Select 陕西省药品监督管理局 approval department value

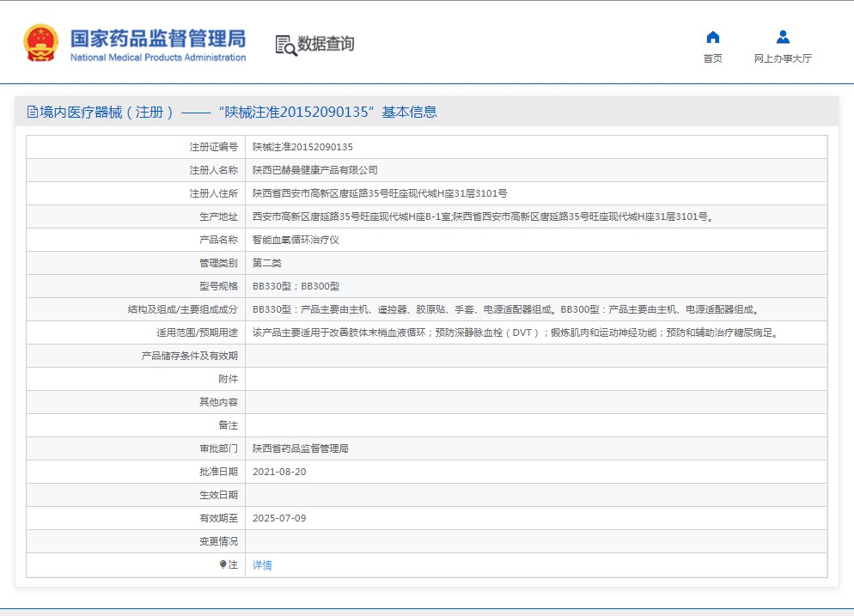click(300, 448)
